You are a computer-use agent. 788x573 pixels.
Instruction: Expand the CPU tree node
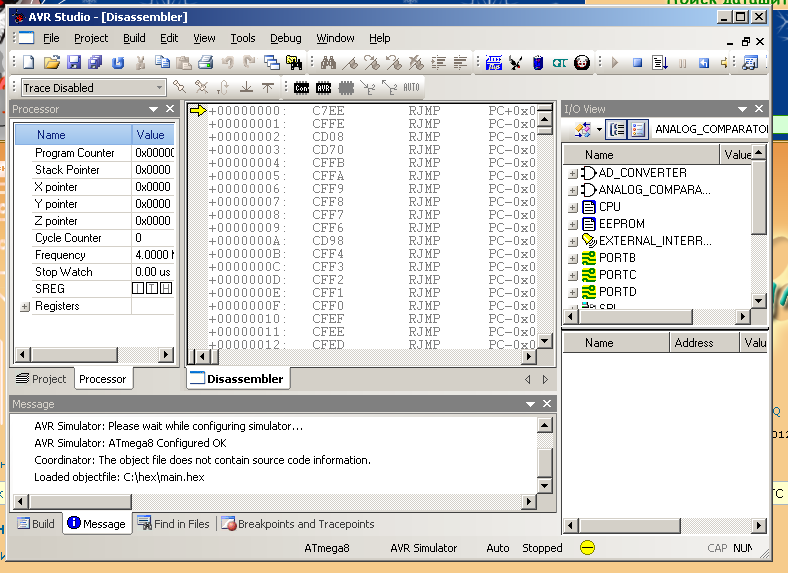coord(572,208)
